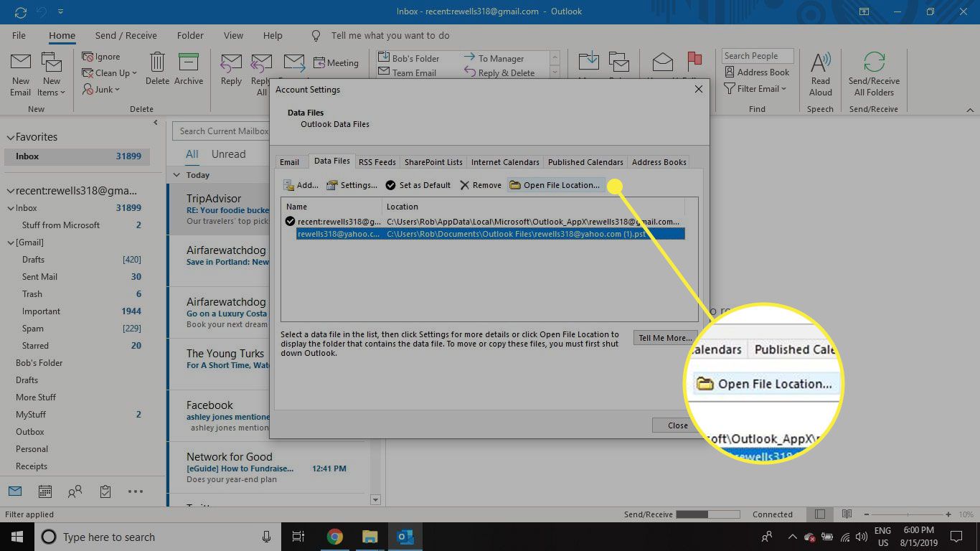Click Send/Receive All Folders
Viewport: 980px width, 551px height.
[874, 74]
